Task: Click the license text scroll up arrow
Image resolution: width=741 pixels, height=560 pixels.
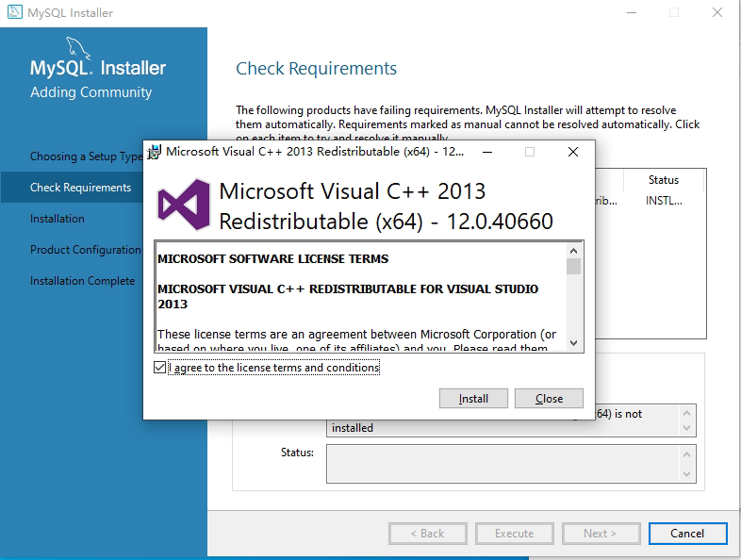Action: [x=574, y=252]
